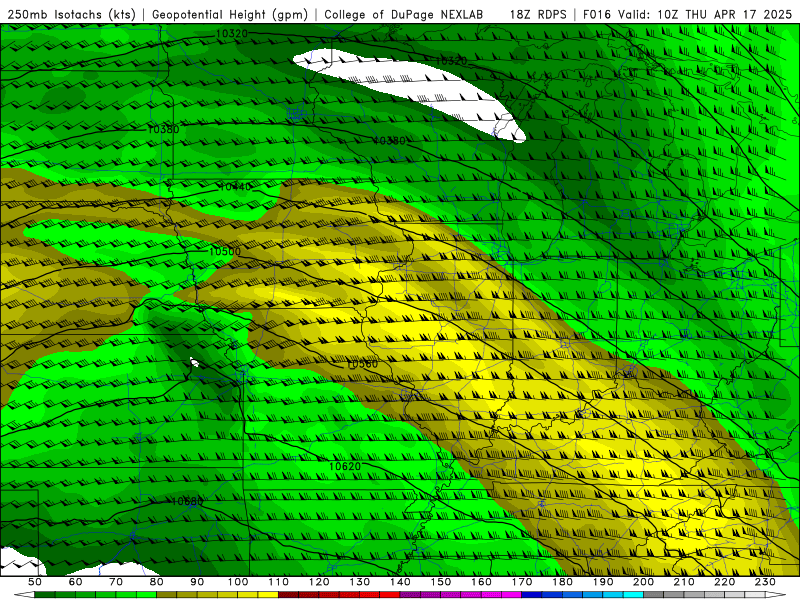Viewport: 800px width, 600px height.
Task: Click the legend value 130
Action: [360, 582]
